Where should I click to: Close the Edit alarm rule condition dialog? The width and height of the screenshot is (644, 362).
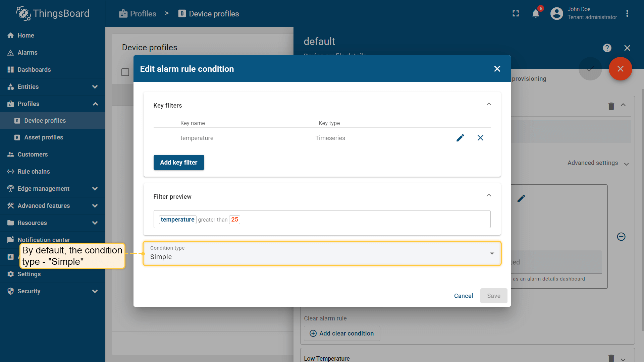tap(497, 69)
